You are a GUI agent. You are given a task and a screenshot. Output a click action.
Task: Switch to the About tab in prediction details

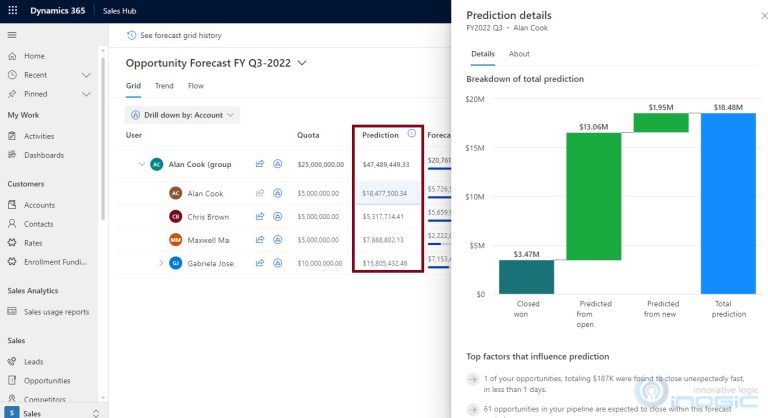point(519,54)
